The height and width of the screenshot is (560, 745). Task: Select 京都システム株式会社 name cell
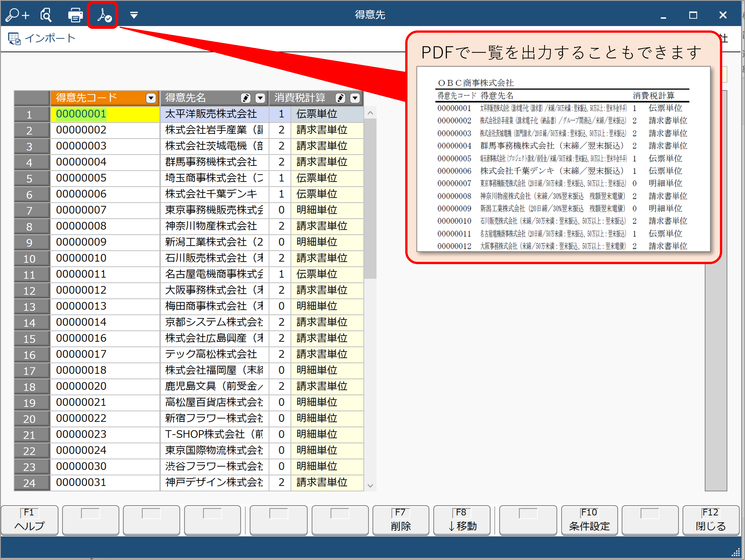(x=214, y=323)
